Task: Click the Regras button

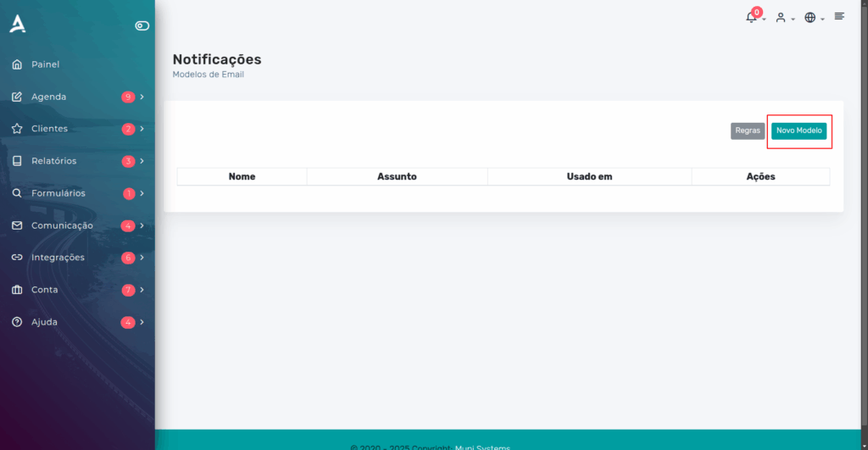Action: (x=748, y=131)
